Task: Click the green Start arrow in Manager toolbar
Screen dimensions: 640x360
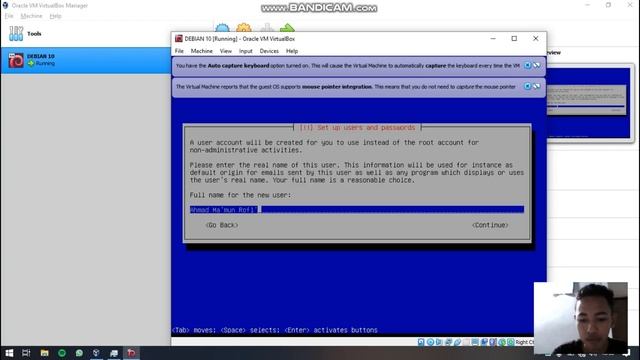Action: tap(287, 28)
